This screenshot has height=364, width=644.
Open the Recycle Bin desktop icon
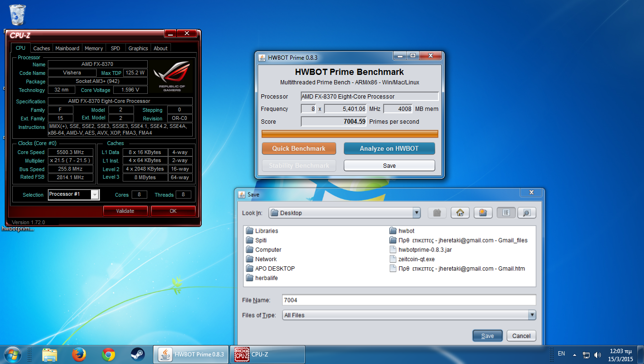tap(18, 15)
